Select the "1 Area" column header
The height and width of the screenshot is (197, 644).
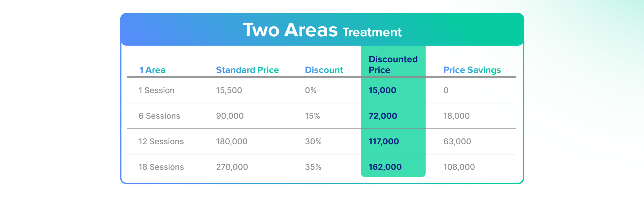click(152, 70)
